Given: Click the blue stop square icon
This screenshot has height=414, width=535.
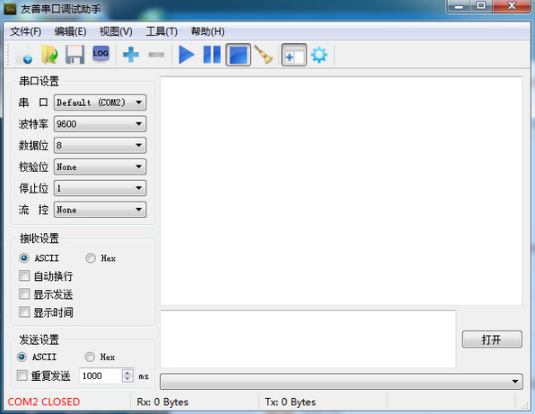Looking at the screenshot, I should tap(238, 55).
